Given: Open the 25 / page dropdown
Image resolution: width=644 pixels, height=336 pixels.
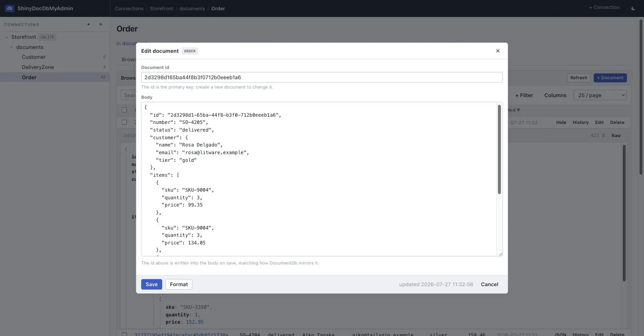Looking at the screenshot, I should pyautogui.click(x=600, y=95).
